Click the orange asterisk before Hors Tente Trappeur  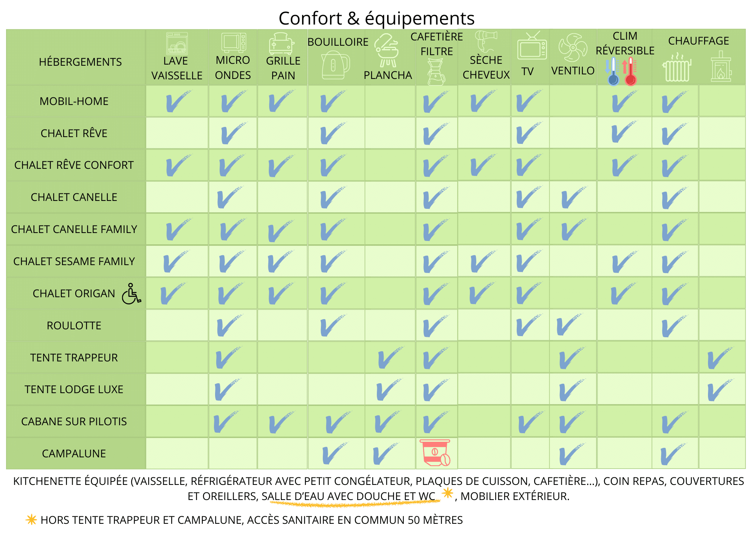[x=31, y=520]
